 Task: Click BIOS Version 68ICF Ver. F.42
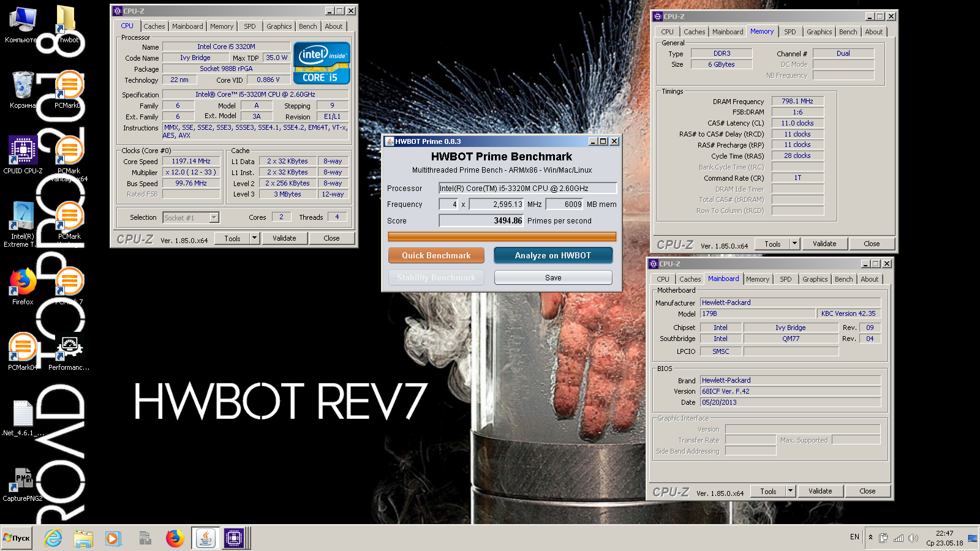(x=790, y=391)
